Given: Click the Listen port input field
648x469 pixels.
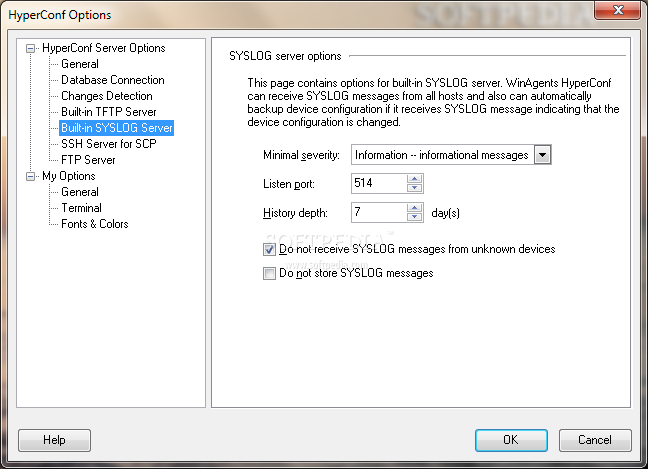Looking at the screenshot, I should coord(379,183).
